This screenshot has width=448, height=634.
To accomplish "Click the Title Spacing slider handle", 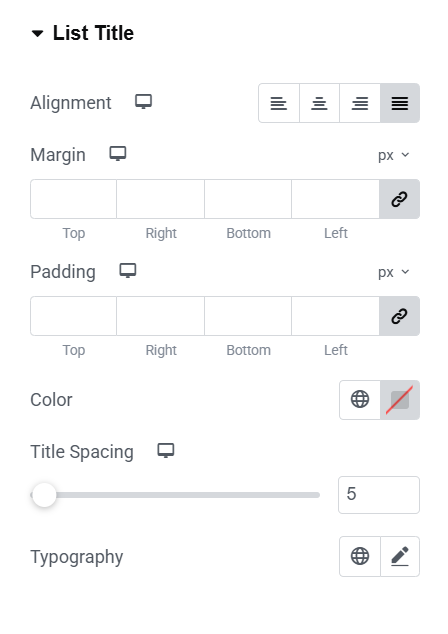I will pos(44,495).
